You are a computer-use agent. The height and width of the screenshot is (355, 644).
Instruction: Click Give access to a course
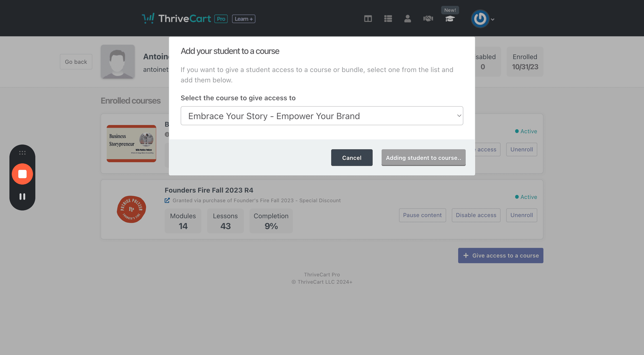(501, 255)
